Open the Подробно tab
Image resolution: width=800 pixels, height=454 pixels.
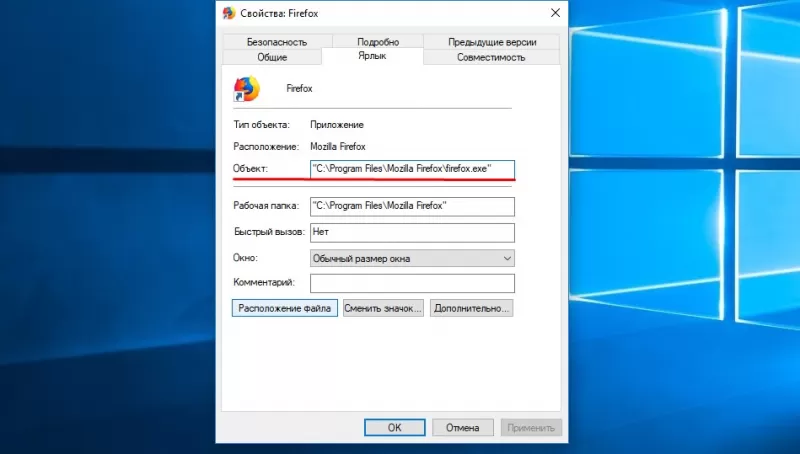(x=378, y=42)
